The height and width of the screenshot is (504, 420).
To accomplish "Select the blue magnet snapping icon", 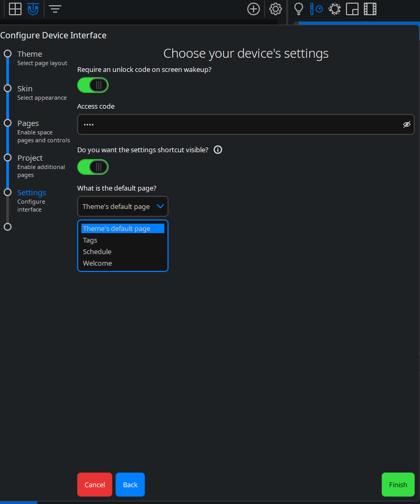I will click(x=33, y=9).
